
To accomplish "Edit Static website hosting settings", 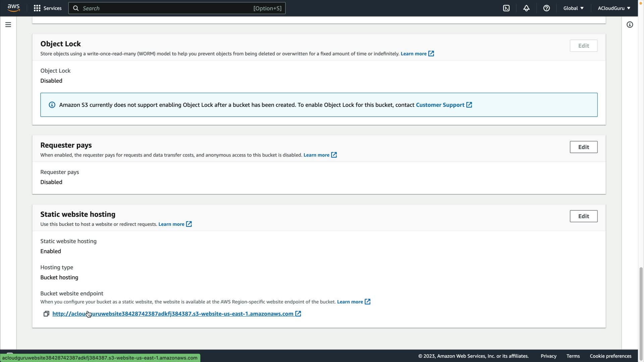I will coord(583,216).
